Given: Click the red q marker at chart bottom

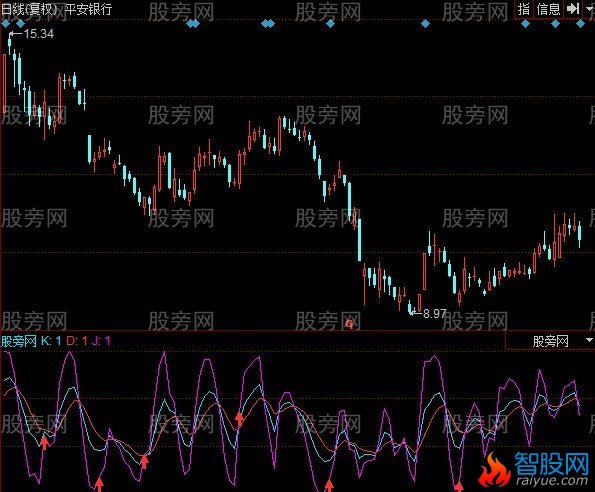Looking at the screenshot, I should [349, 324].
